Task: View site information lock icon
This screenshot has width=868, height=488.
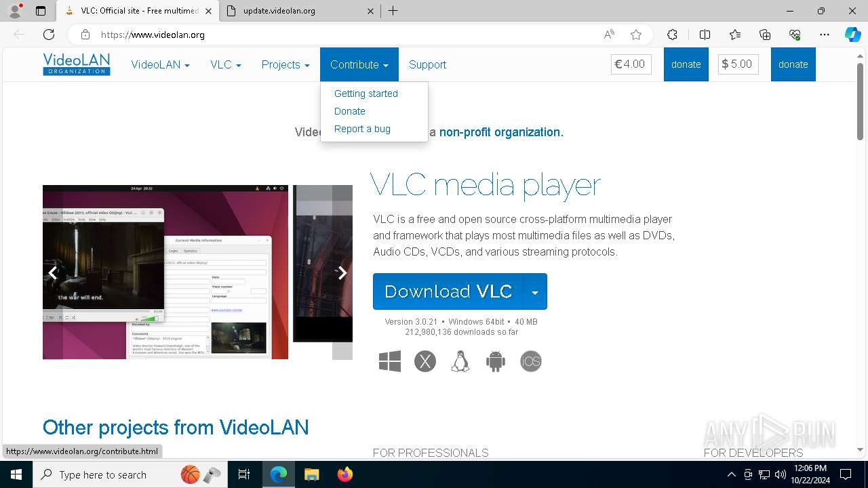Action: 85,35
